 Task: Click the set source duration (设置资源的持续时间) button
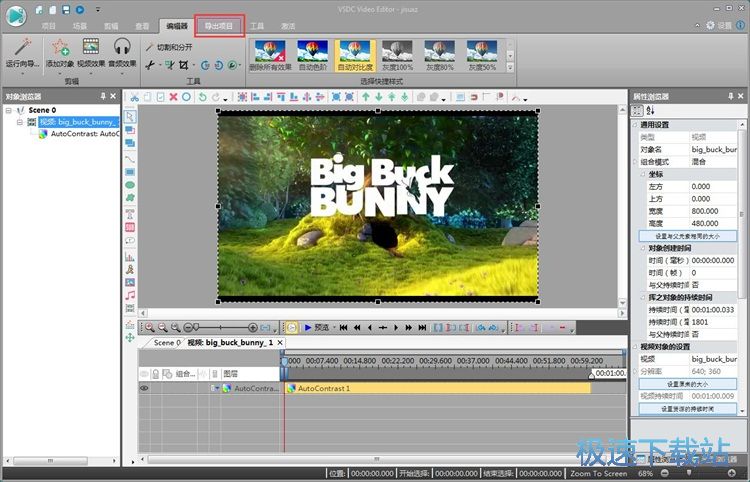(687, 409)
